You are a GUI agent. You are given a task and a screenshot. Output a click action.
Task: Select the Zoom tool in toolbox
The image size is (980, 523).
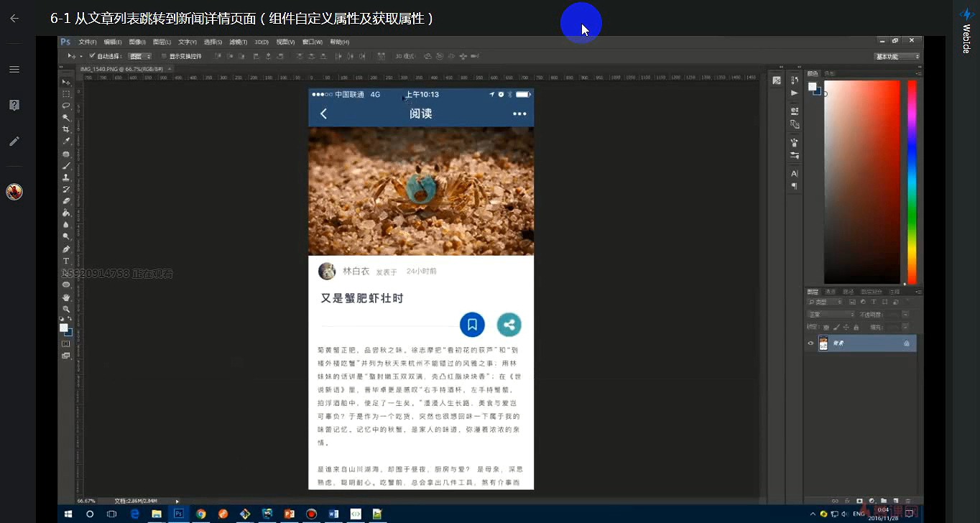(x=66, y=309)
